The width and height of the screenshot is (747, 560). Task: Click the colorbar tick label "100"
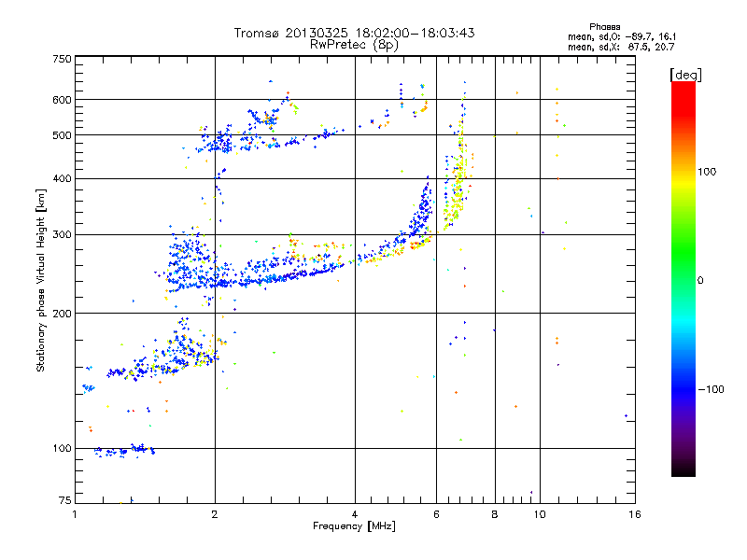click(x=707, y=172)
